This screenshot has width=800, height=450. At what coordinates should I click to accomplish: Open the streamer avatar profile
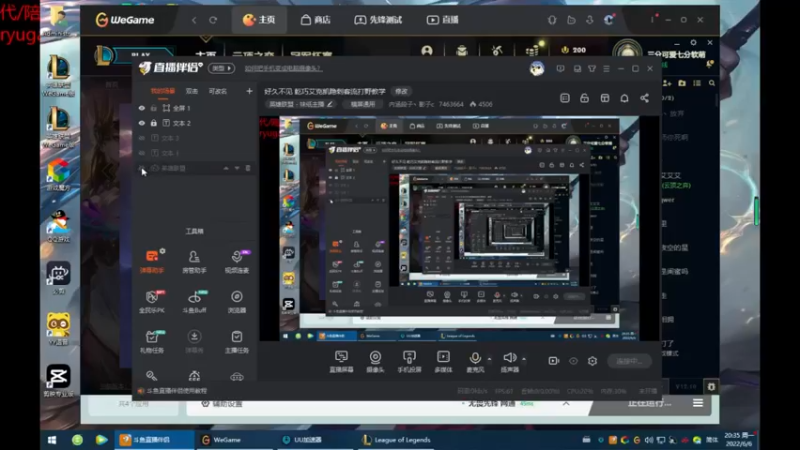537,68
